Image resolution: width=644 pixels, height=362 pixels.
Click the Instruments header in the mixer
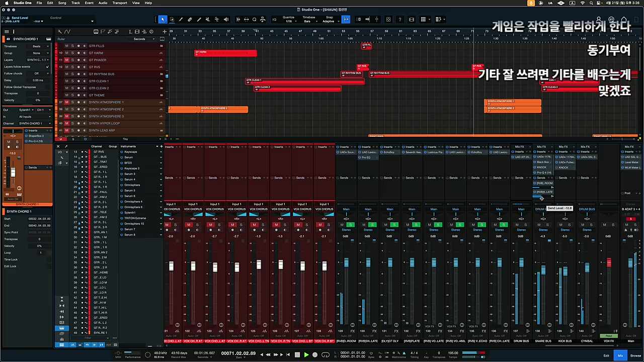tap(128, 146)
